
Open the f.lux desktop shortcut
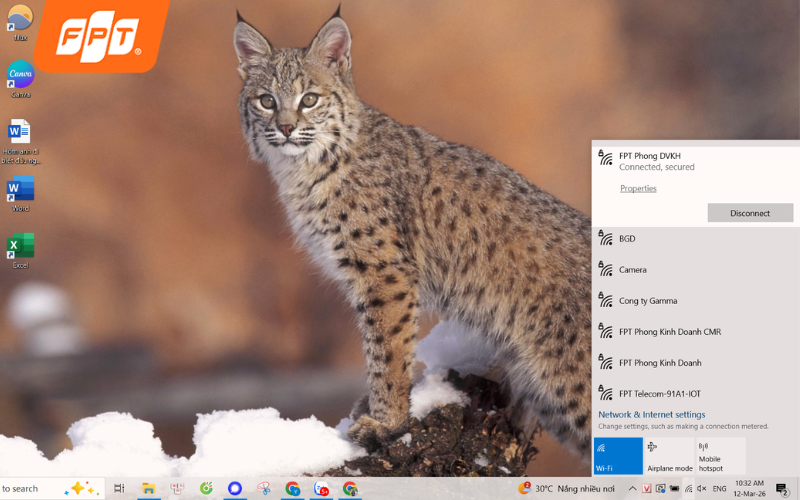point(20,19)
